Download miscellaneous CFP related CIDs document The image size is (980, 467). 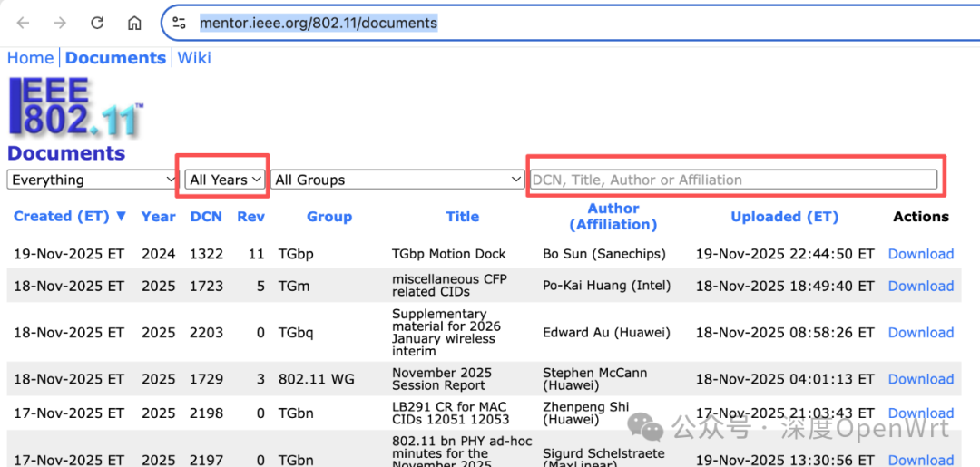pyautogui.click(x=921, y=286)
